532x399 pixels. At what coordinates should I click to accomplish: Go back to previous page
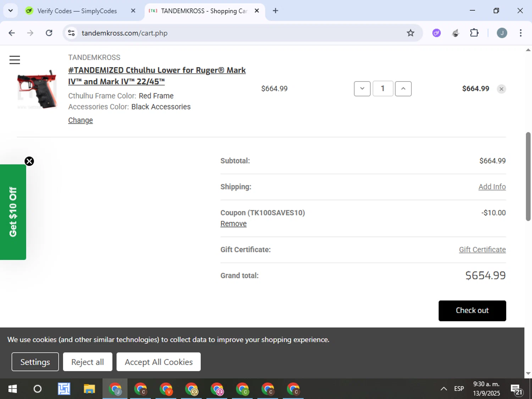click(x=12, y=33)
